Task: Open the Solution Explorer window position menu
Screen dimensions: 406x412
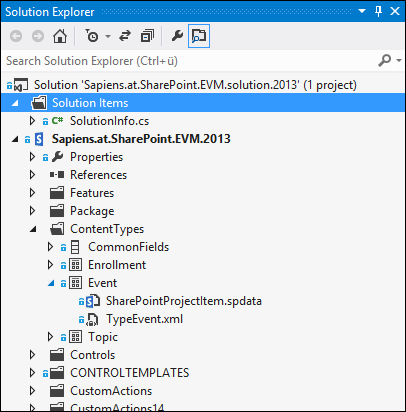Action: coord(362,11)
